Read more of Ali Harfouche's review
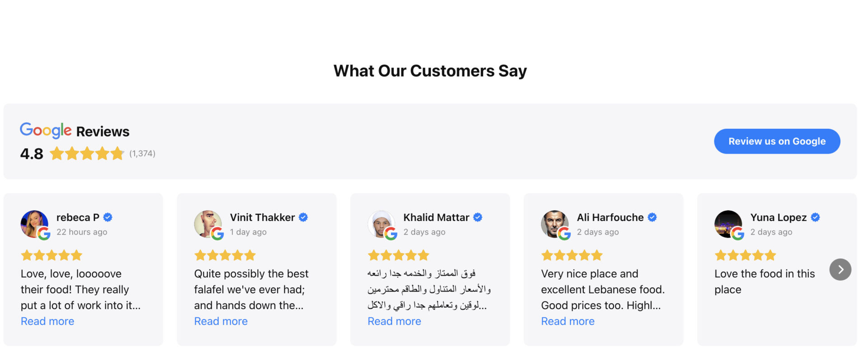Image resolution: width=868 pixels, height=358 pixels. coord(568,321)
